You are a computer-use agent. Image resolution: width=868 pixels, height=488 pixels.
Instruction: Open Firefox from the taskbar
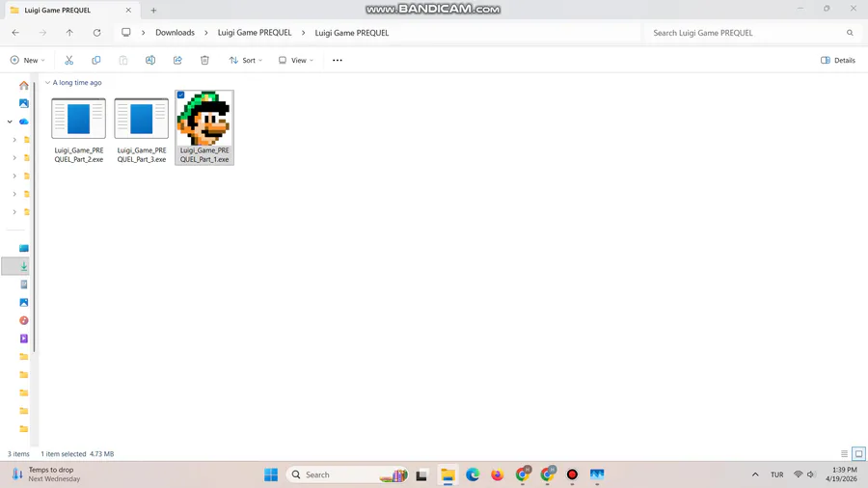coord(497,474)
